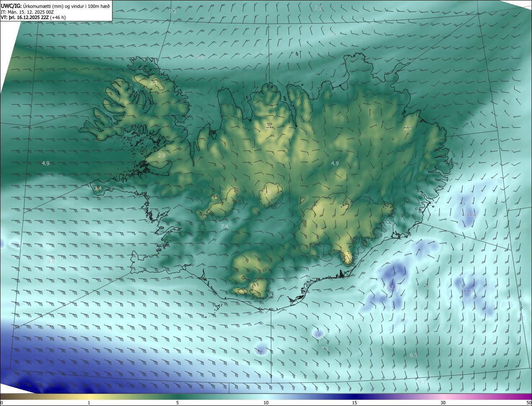
Task: Click the '5' tick on the color scale
Action: click(x=177, y=403)
